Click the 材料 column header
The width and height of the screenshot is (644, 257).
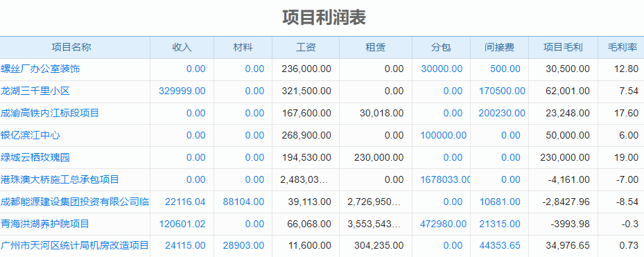[243, 48]
